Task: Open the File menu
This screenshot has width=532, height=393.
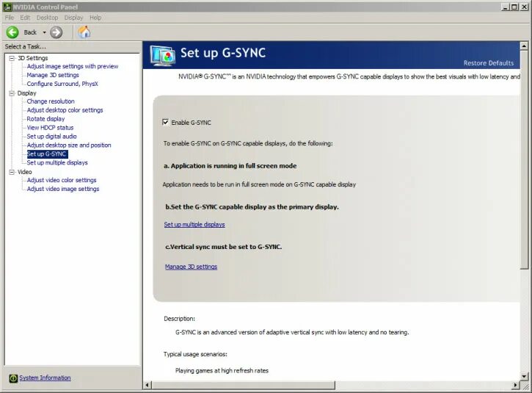Action: [x=10, y=18]
